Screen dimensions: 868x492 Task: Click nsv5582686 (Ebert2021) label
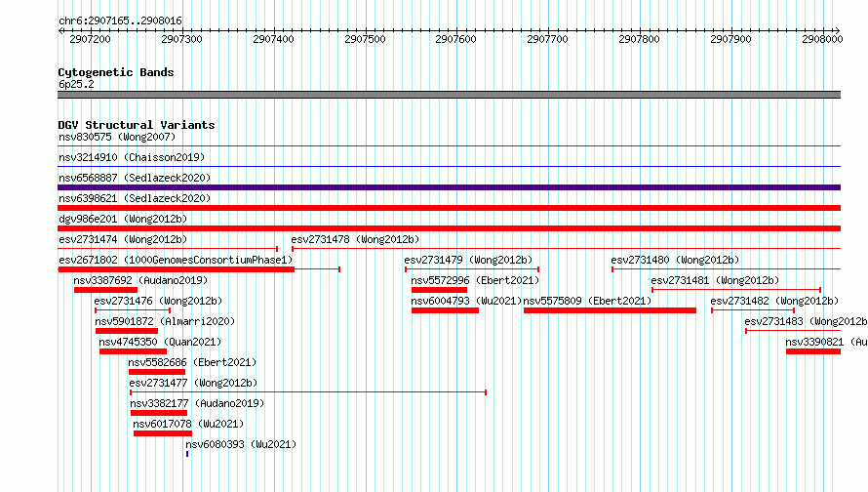click(192, 362)
